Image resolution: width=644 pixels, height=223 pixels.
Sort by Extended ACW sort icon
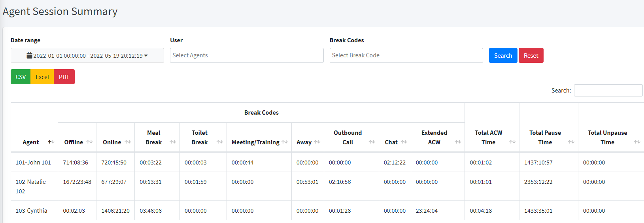[458, 142]
